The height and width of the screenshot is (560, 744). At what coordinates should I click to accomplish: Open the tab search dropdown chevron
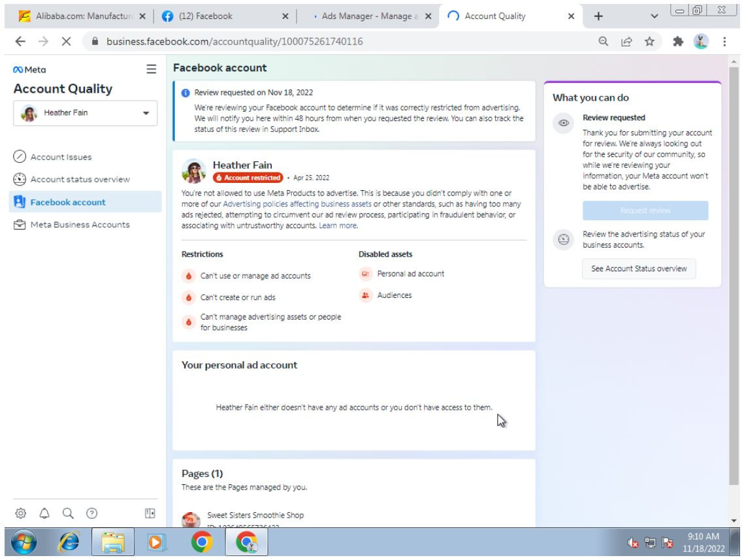(x=655, y=16)
